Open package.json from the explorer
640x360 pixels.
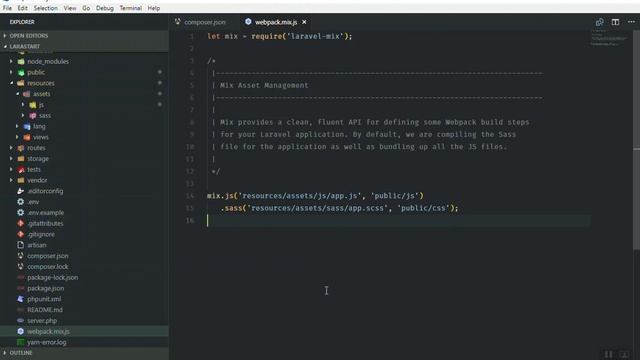[x=46, y=288]
